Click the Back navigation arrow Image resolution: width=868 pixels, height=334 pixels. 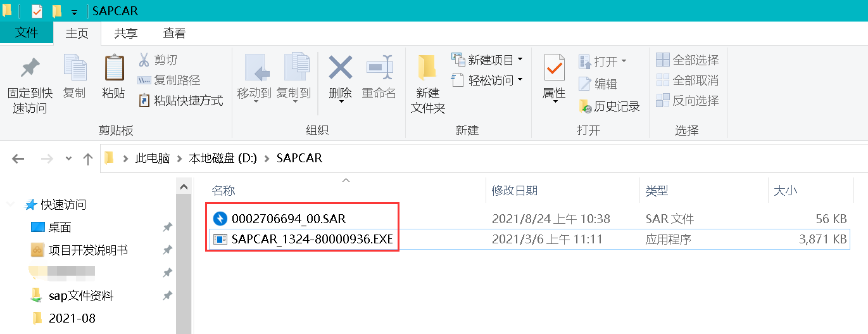[x=18, y=158]
